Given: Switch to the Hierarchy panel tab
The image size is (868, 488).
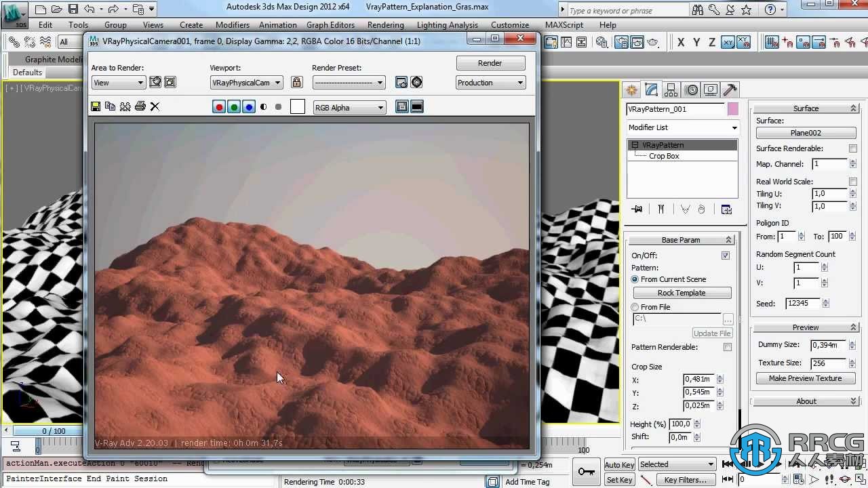Looking at the screenshot, I should click(x=671, y=89).
